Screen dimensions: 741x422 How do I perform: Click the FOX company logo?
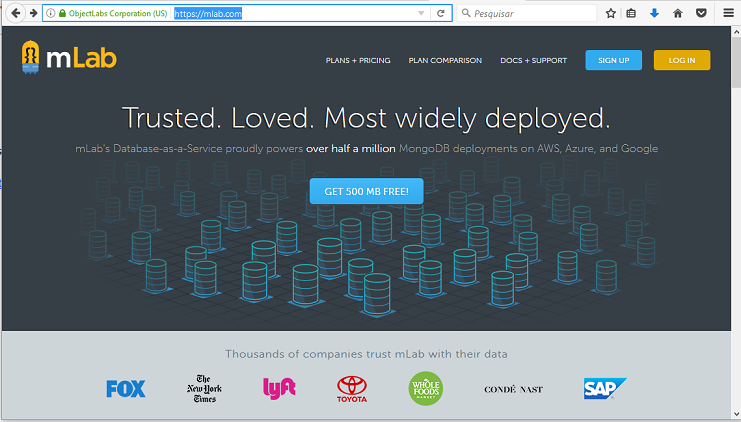tap(126, 389)
